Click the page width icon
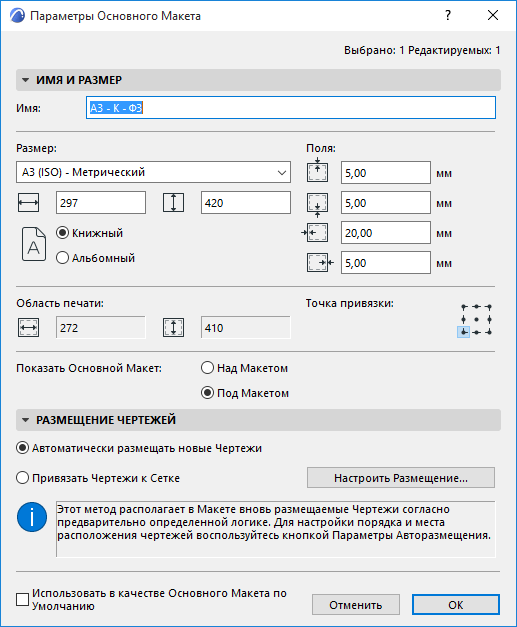The image size is (517, 627). pyautogui.click(x=28, y=203)
